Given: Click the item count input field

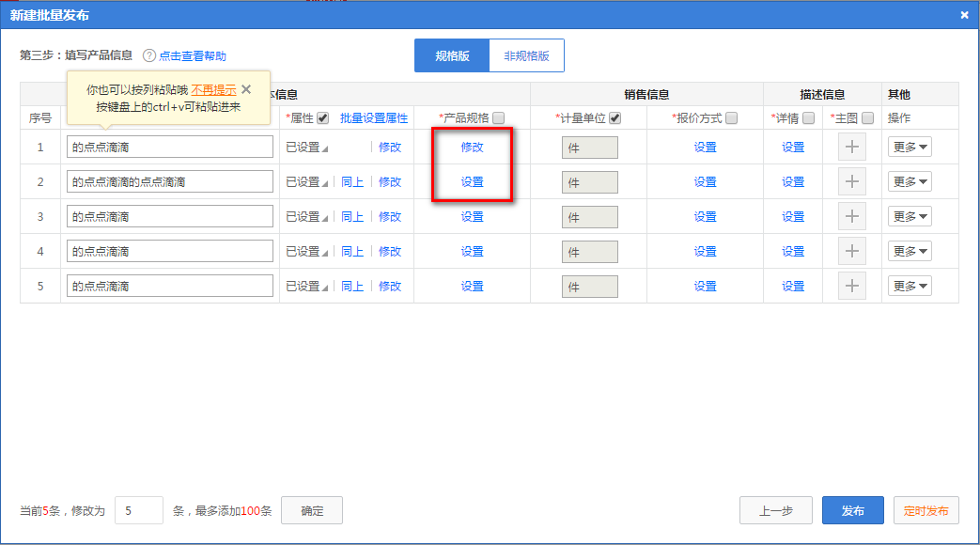Looking at the screenshot, I should 138,511.
